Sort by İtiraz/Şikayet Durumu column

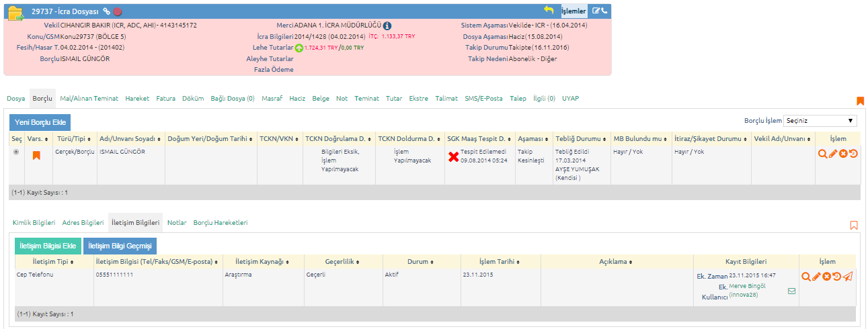click(x=711, y=138)
